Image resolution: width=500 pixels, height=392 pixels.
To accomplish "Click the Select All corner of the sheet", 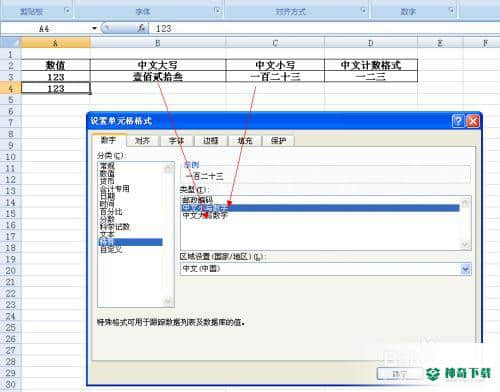I will (x=11, y=43).
